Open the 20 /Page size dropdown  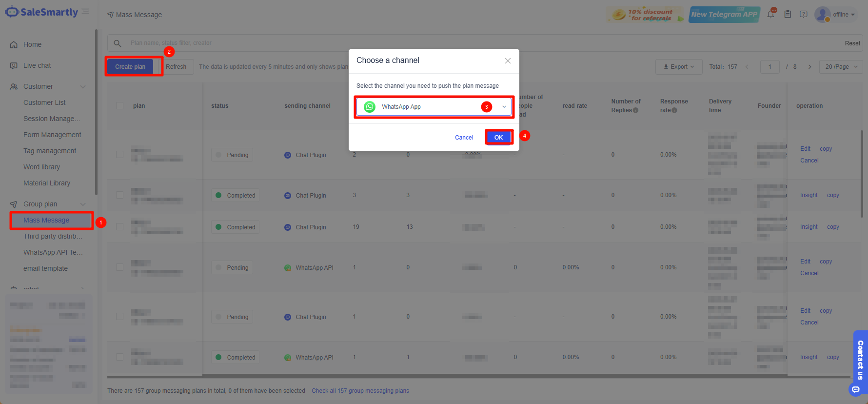pyautogui.click(x=841, y=67)
